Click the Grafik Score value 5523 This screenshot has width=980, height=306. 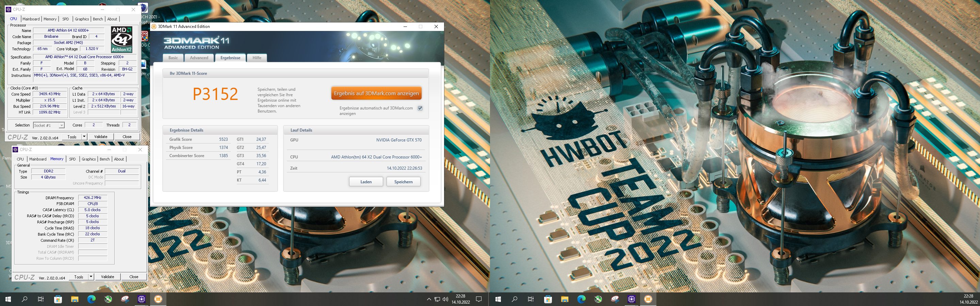(223, 139)
